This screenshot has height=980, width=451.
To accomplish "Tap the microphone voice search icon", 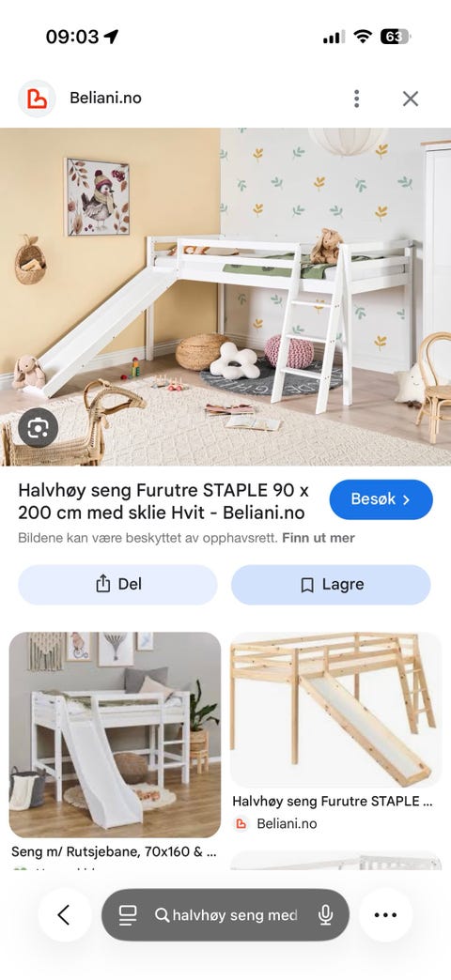I will (x=325, y=915).
